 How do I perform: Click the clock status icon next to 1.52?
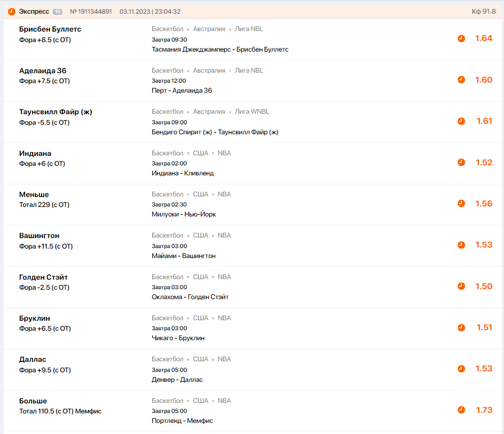click(x=461, y=162)
